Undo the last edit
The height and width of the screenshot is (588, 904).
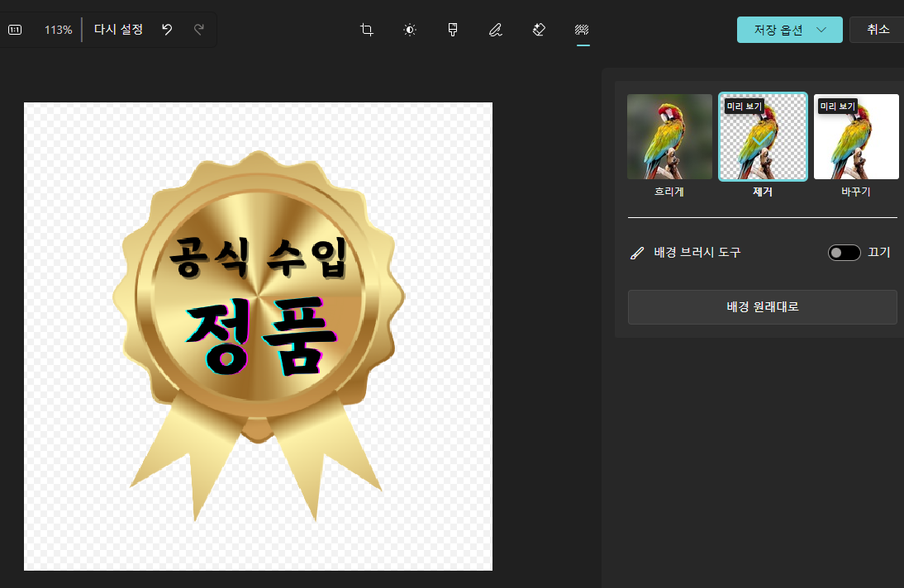pos(168,29)
